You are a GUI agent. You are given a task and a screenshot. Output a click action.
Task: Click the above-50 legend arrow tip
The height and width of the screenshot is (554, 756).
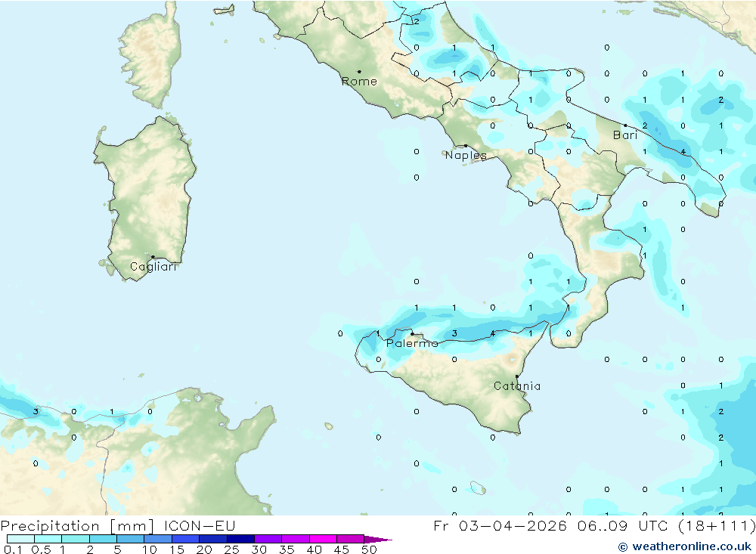pos(379,540)
